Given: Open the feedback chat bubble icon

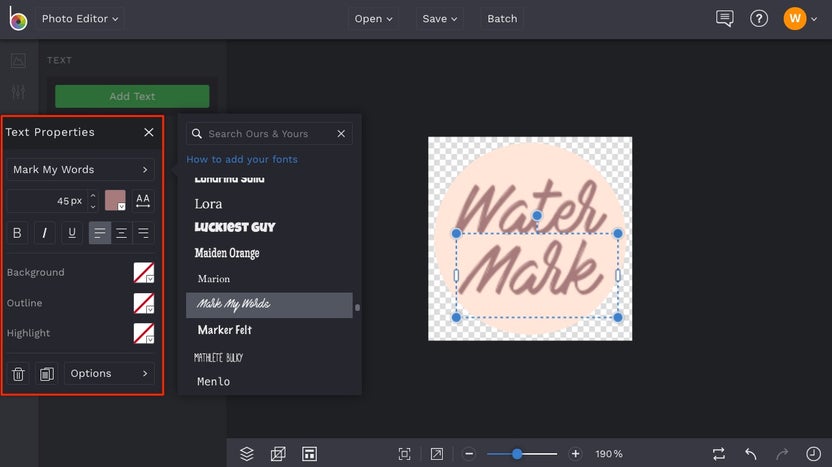Looking at the screenshot, I should click(725, 18).
